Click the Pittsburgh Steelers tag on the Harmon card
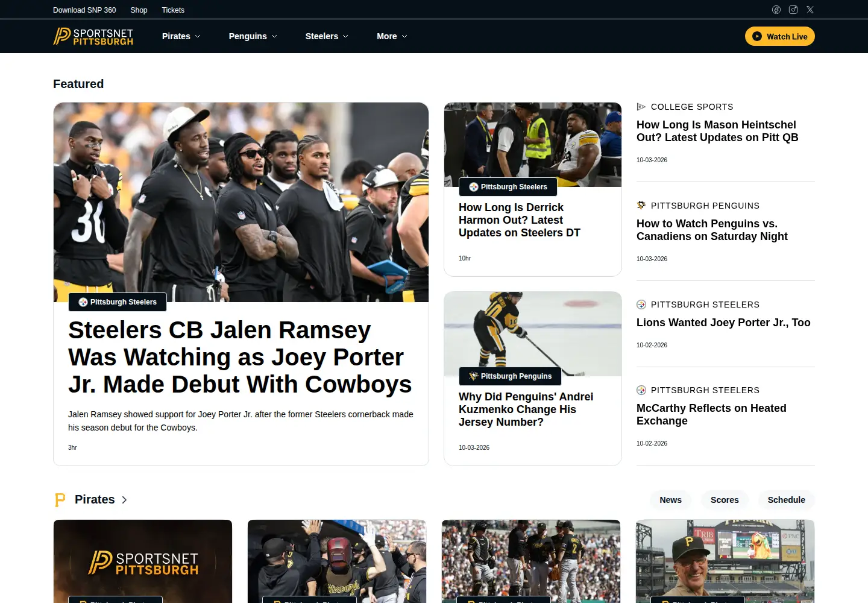868x603 pixels. pyautogui.click(x=508, y=187)
